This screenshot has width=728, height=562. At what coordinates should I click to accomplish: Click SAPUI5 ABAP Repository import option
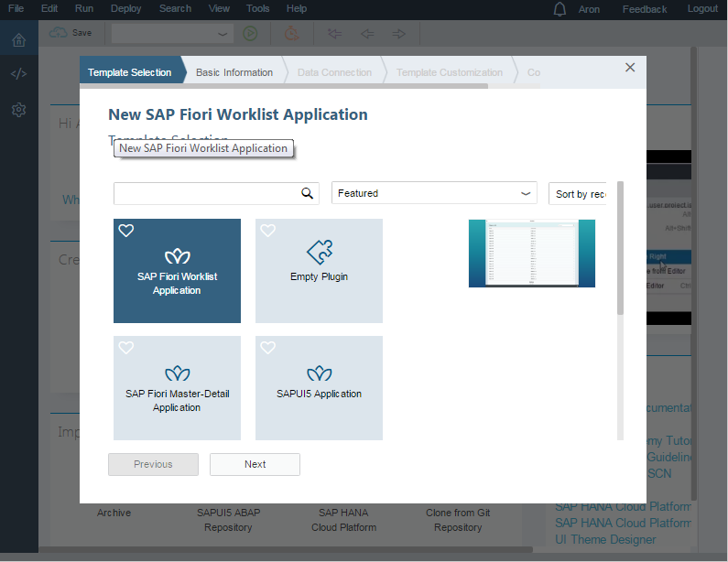[228, 520]
